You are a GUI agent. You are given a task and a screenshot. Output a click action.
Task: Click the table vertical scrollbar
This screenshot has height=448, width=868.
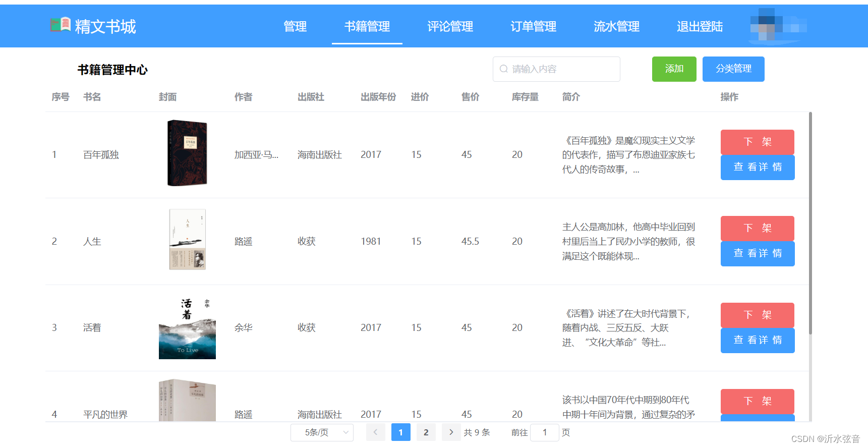[x=811, y=223]
